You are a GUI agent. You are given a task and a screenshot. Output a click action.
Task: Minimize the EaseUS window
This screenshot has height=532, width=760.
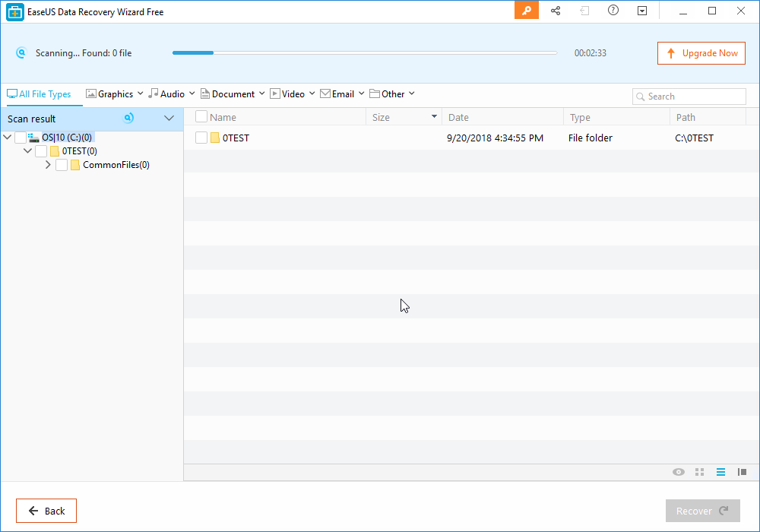tap(683, 11)
